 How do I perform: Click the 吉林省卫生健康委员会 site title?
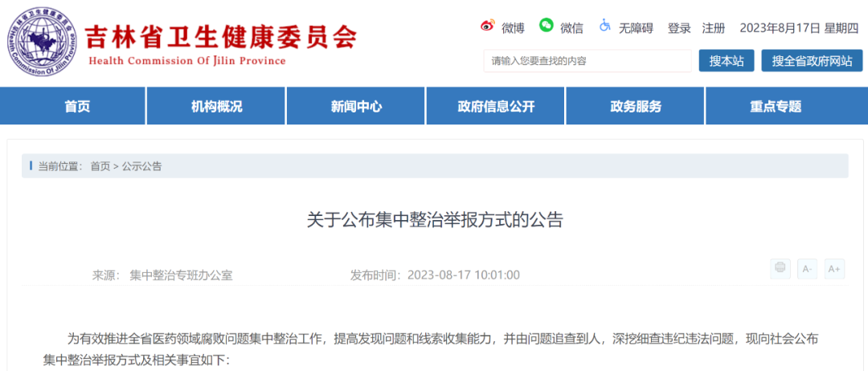[221, 37]
